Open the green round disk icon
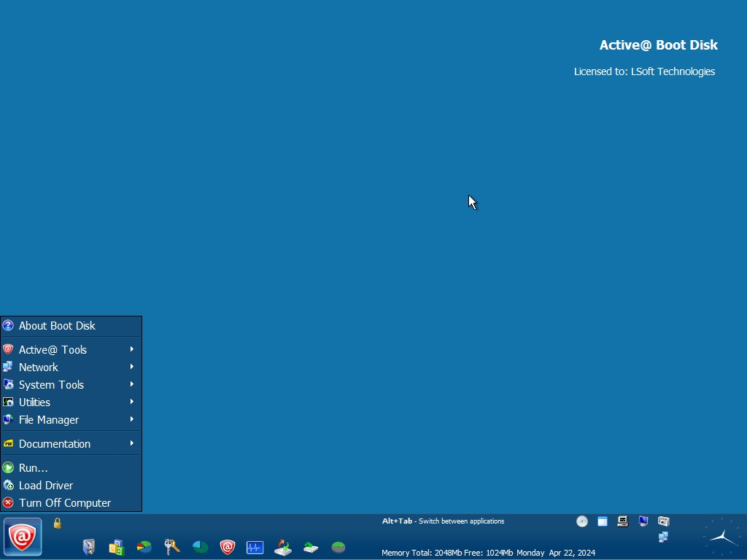This screenshot has width=747, height=560. coord(338,547)
